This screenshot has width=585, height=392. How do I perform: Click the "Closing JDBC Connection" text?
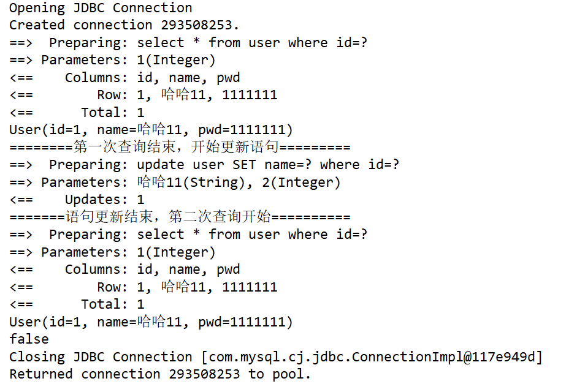(x=100, y=357)
